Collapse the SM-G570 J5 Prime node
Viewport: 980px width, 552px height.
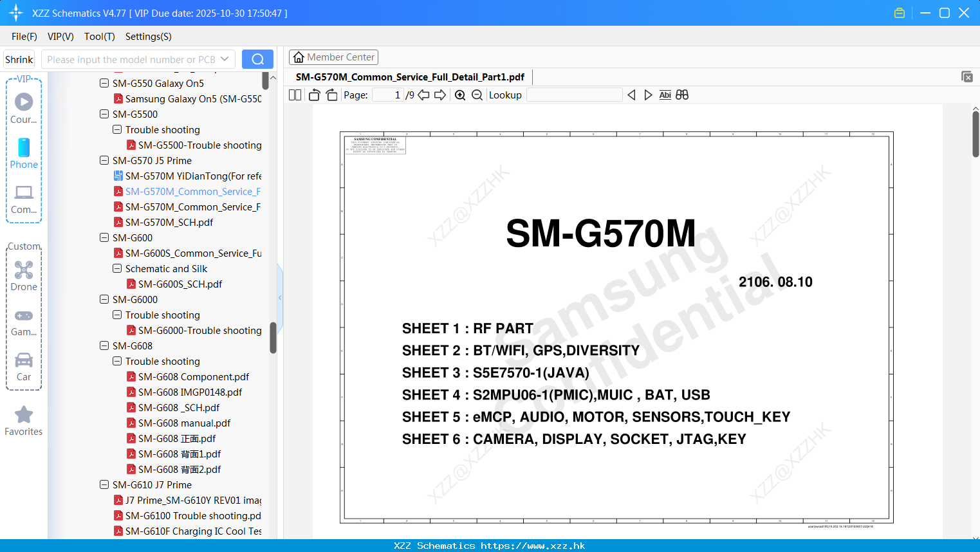[x=104, y=160]
